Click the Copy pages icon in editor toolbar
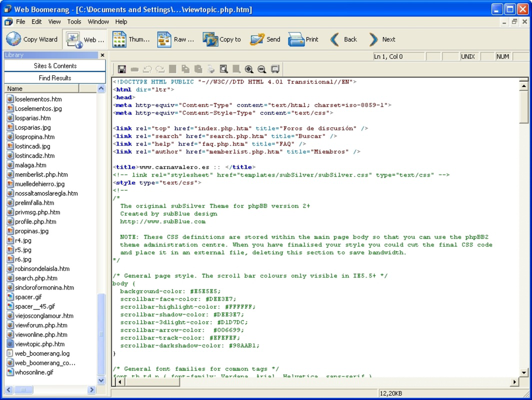Viewport: 532px width, 400px height. point(185,69)
